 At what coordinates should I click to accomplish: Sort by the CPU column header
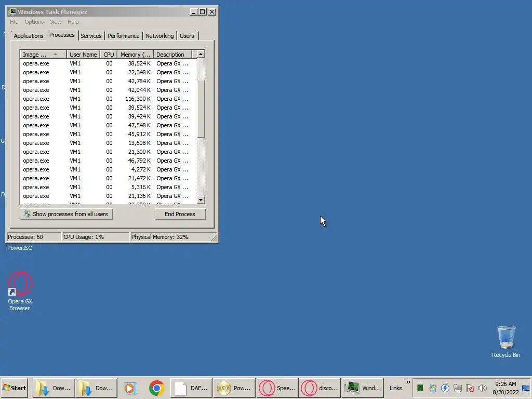109,54
